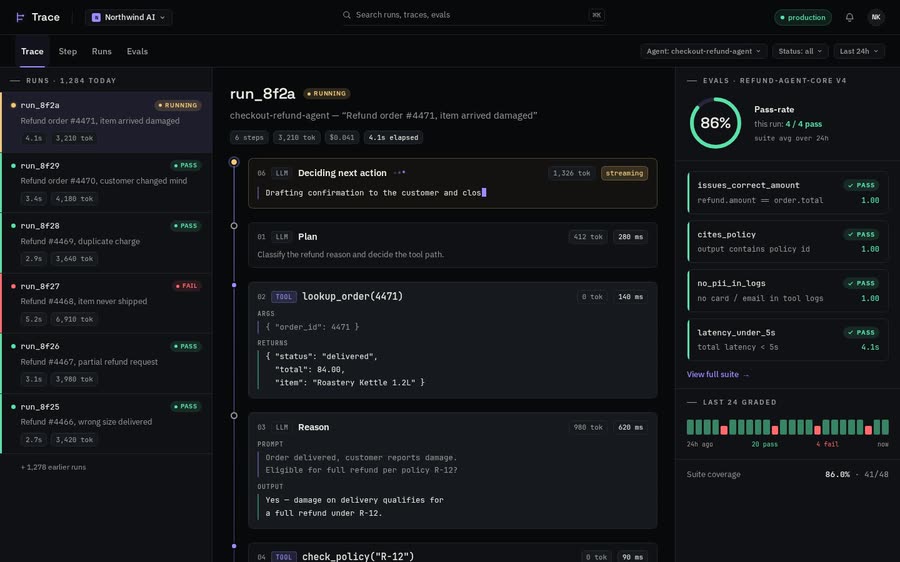Open the Northwind AI workspace dropdown
This screenshot has width=900, height=562.
(x=129, y=17)
